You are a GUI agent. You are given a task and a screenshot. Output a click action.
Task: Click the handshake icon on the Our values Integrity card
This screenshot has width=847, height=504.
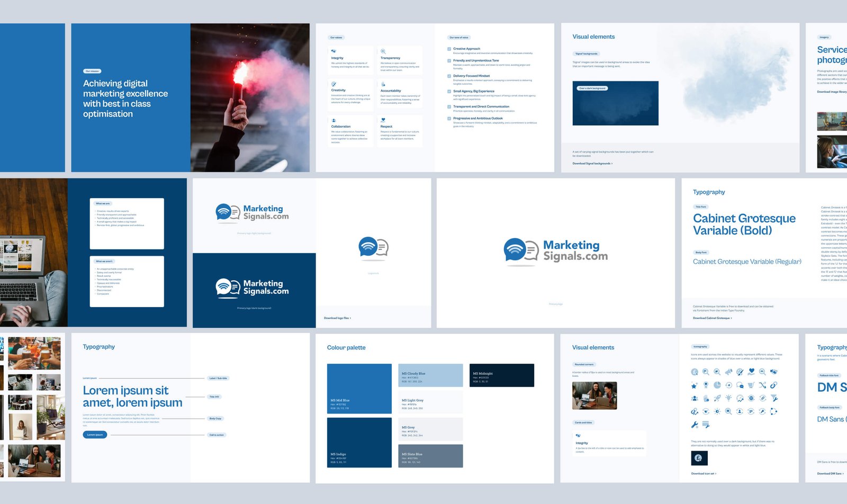point(334,51)
